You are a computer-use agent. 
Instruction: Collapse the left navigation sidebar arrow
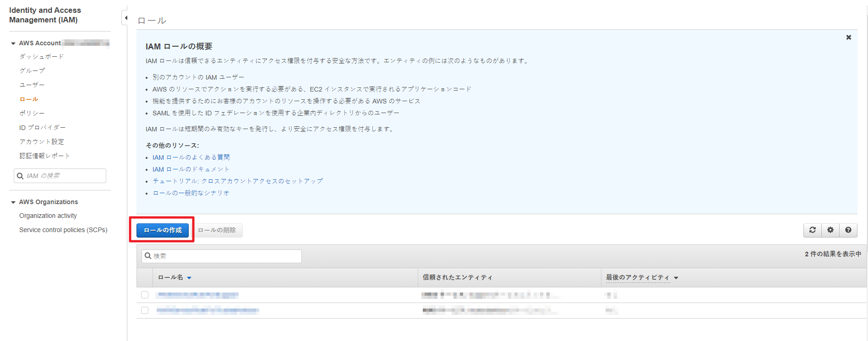click(x=126, y=18)
